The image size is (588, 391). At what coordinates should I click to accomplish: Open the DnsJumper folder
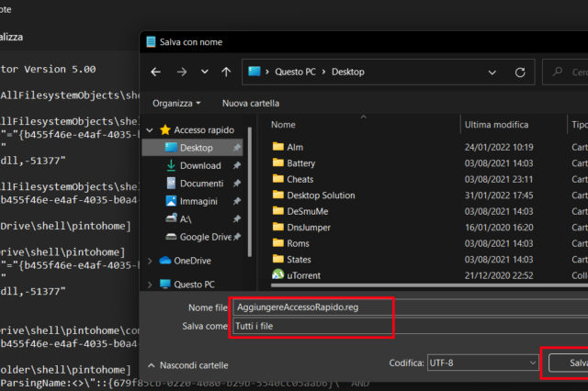click(x=307, y=227)
